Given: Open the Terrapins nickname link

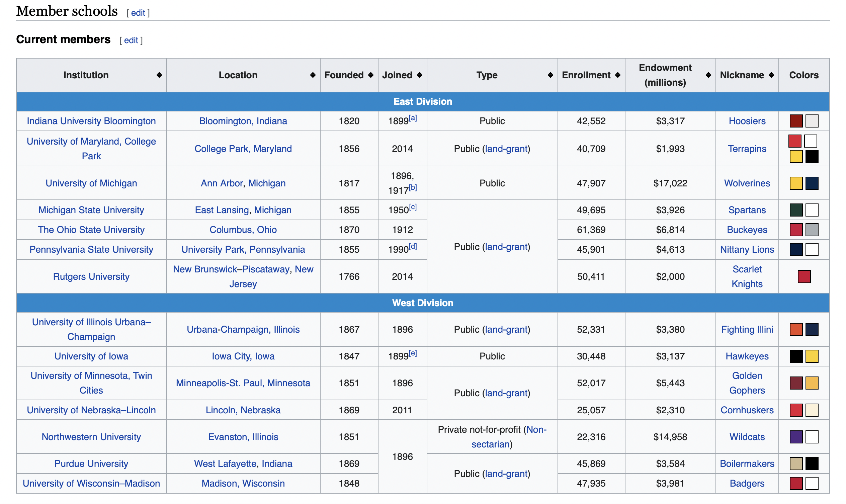Looking at the screenshot, I should (748, 149).
